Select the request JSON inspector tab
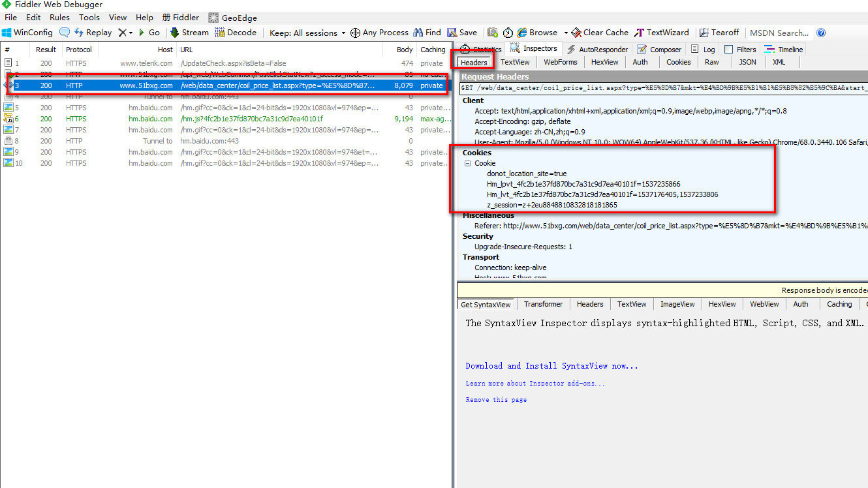The image size is (868, 488). (747, 63)
